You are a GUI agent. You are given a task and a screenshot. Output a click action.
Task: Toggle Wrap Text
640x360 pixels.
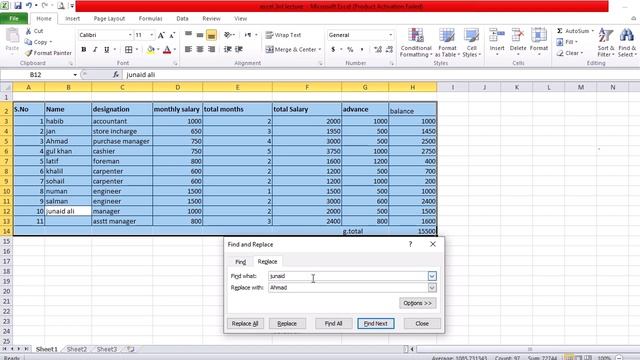283,35
